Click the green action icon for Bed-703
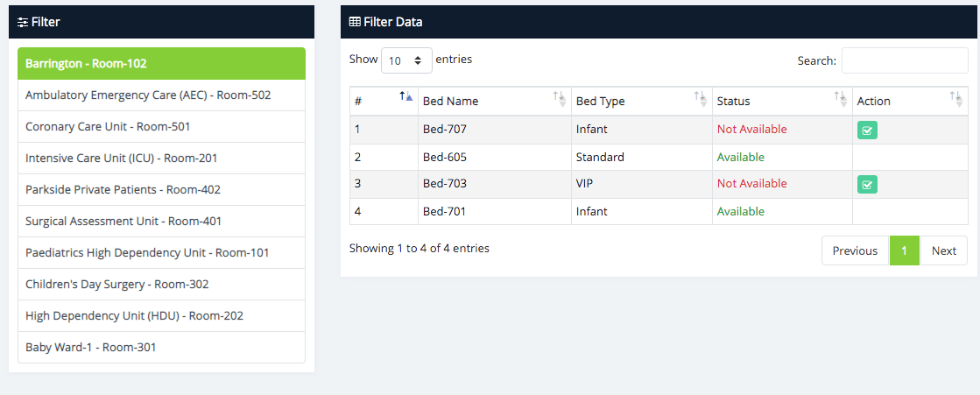This screenshot has height=395, width=980. point(867,185)
